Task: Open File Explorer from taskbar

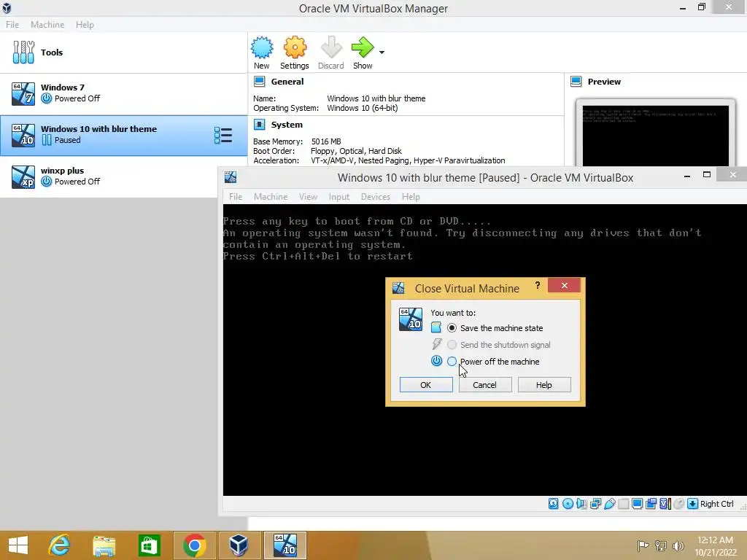Action: coord(104,545)
